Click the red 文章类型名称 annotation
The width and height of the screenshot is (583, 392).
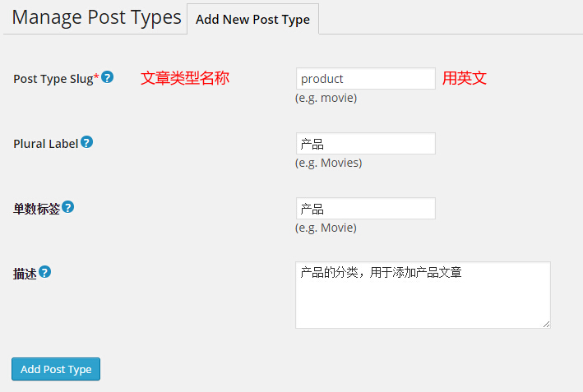(x=184, y=78)
